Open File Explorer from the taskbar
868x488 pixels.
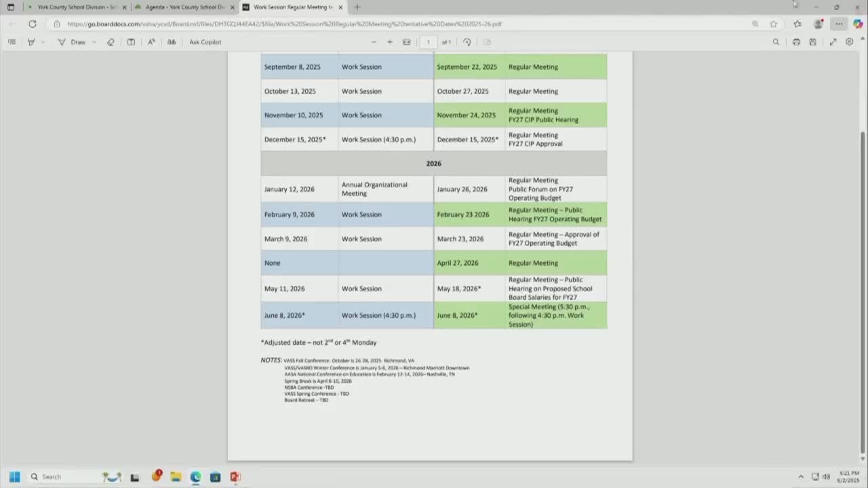176,476
